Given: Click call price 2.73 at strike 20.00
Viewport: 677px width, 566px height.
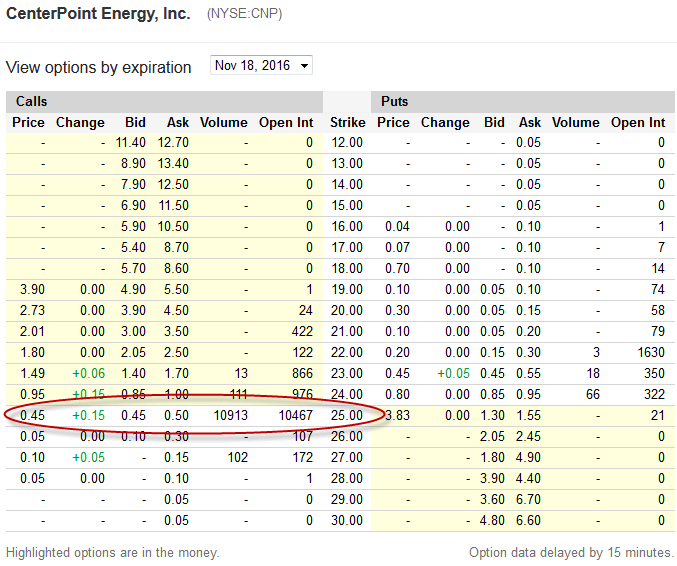Looking at the screenshot, I should click(x=32, y=310).
